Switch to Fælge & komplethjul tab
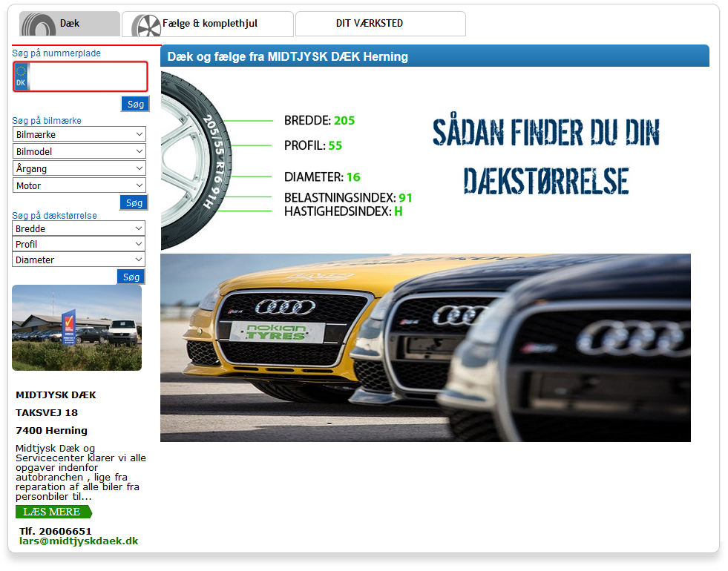Screen dimensions: 728x571 208,24
